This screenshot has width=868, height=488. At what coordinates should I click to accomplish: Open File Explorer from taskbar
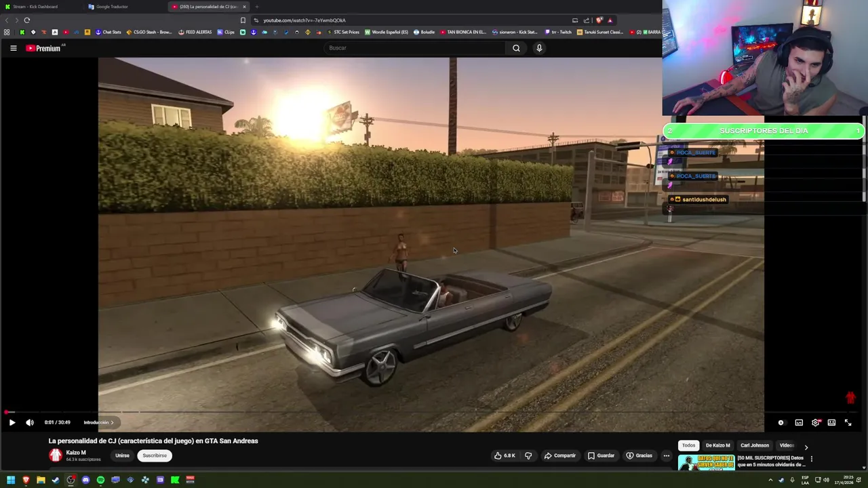[41, 480]
